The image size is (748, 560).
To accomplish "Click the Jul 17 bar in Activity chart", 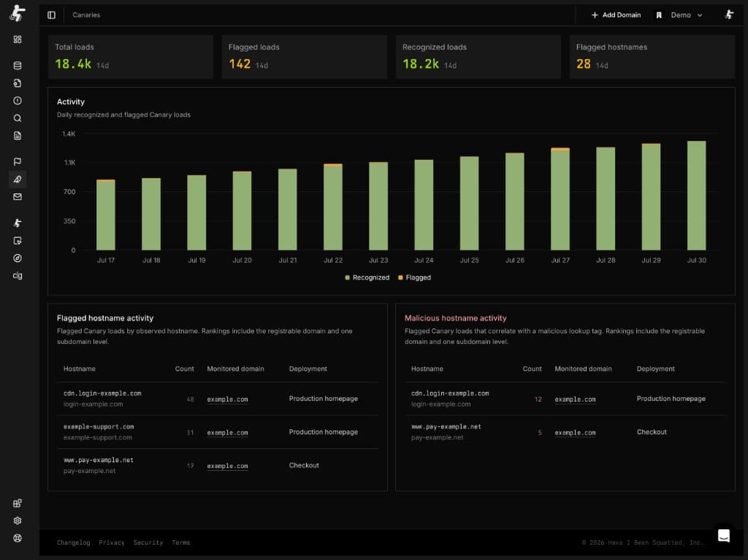I will click(106, 215).
